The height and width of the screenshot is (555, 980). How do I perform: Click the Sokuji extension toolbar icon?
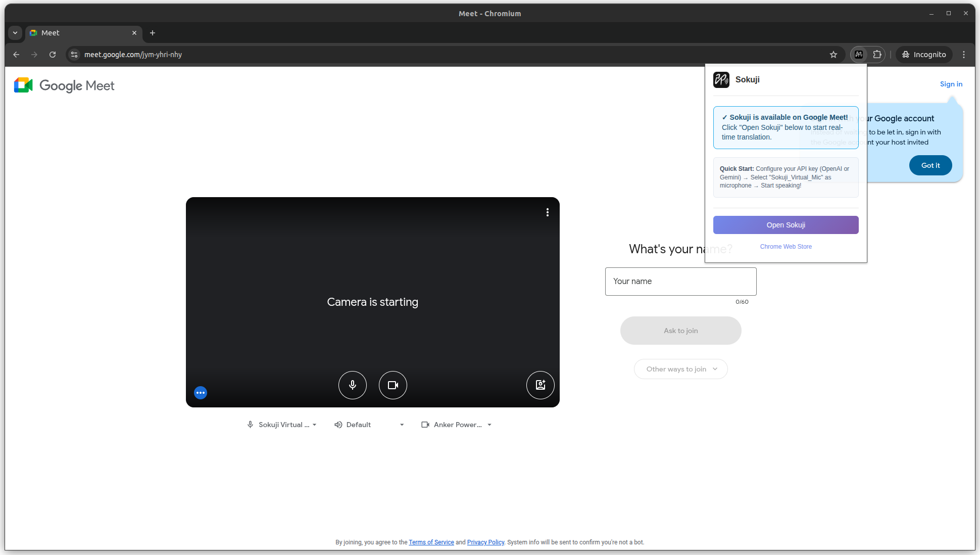[x=859, y=55]
